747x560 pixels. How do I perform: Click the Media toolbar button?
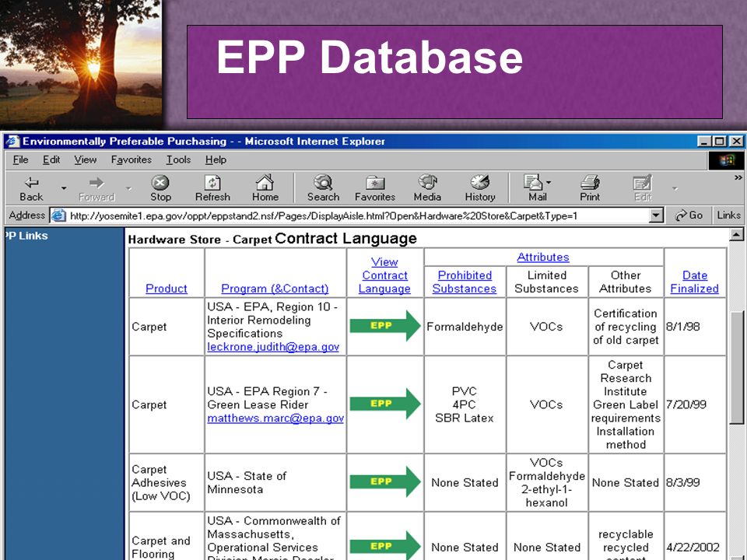[x=427, y=188]
